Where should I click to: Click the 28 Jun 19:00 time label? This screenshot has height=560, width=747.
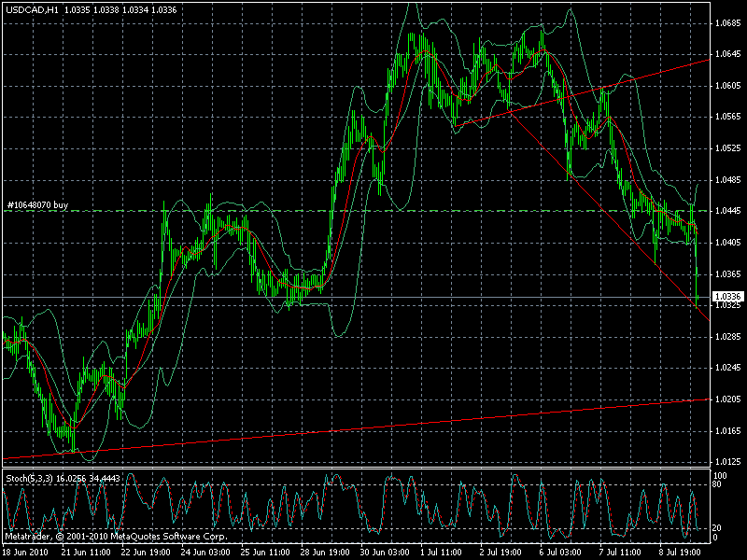pyautogui.click(x=325, y=553)
